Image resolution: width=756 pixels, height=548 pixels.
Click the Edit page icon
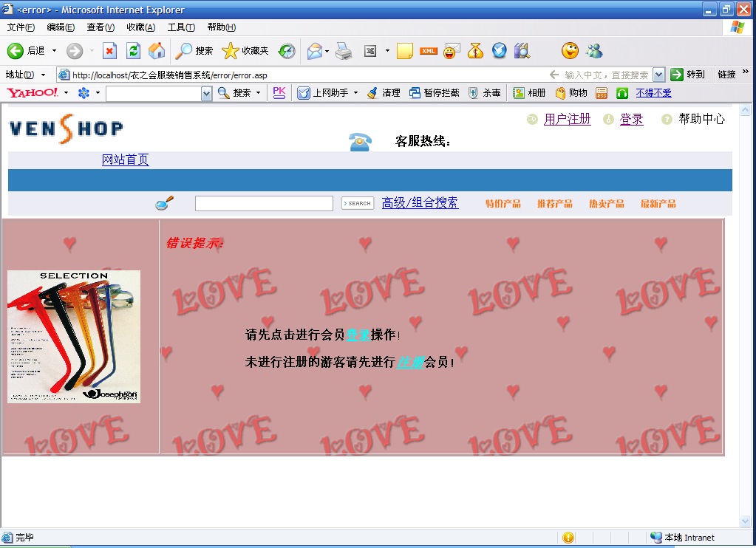tap(370, 51)
